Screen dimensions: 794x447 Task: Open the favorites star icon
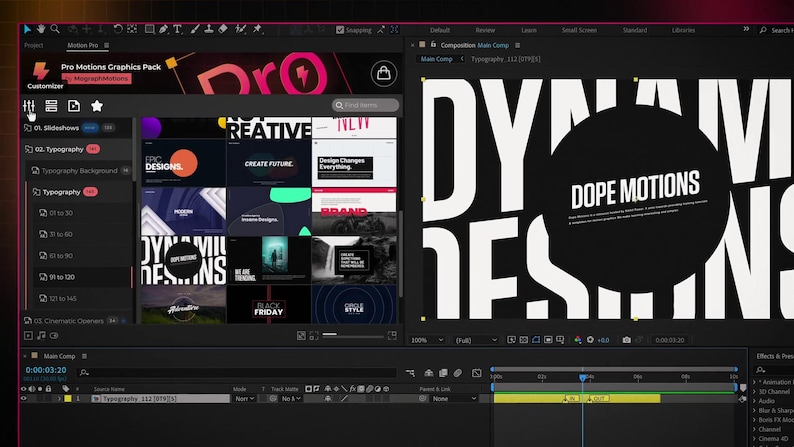(97, 106)
